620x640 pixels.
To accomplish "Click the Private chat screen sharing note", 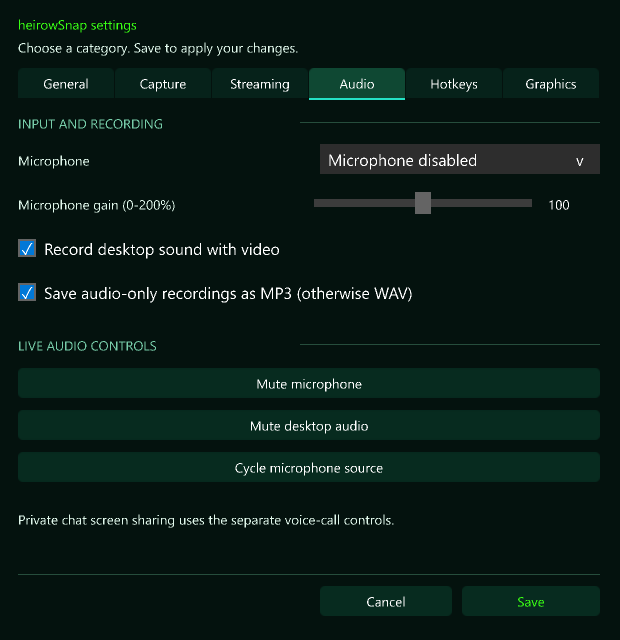I will 206,520.
